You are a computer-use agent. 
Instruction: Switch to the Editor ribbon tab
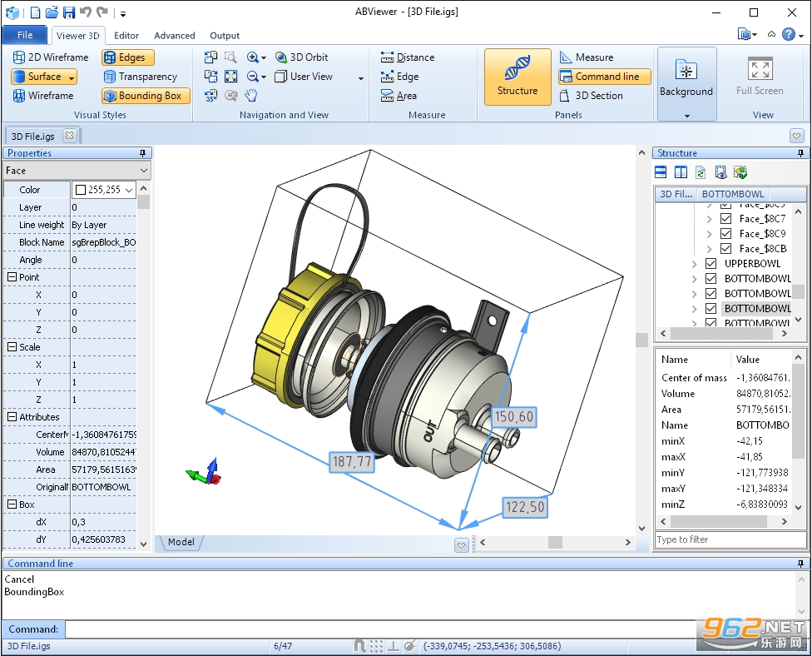coord(126,35)
